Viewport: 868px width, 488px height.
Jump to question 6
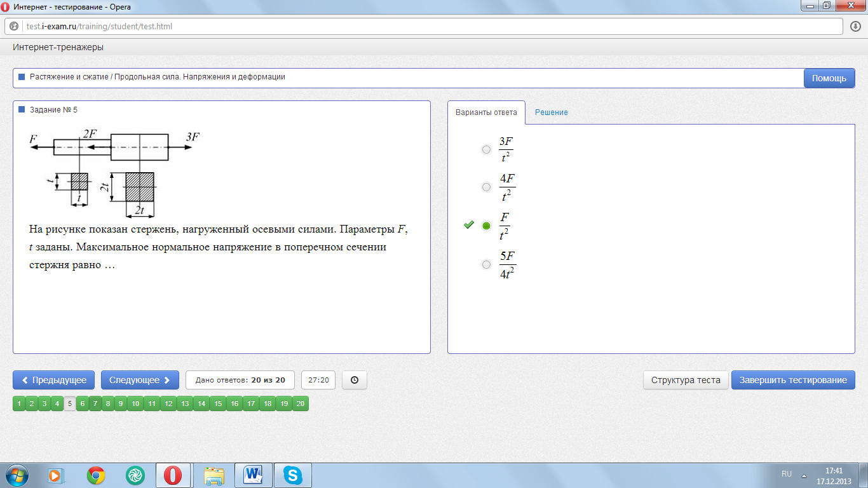pyautogui.click(x=83, y=403)
